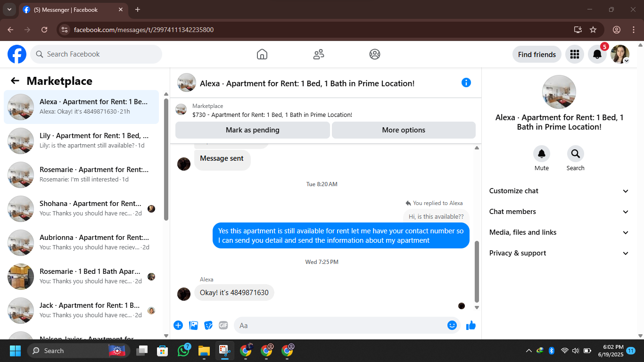
Task: Open the Windows Start menu
Action: 15,351
